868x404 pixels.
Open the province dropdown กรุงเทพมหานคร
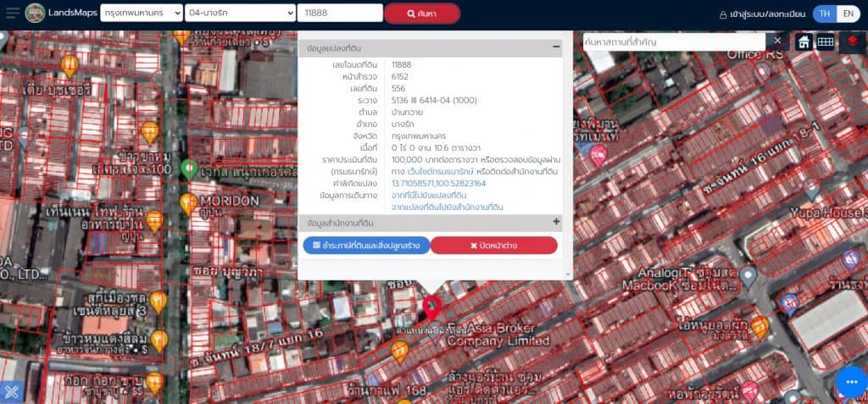point(141,14)
